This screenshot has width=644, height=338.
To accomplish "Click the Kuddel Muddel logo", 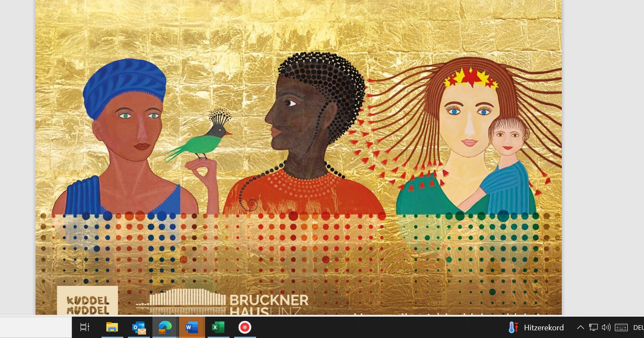I will (87, 301).
